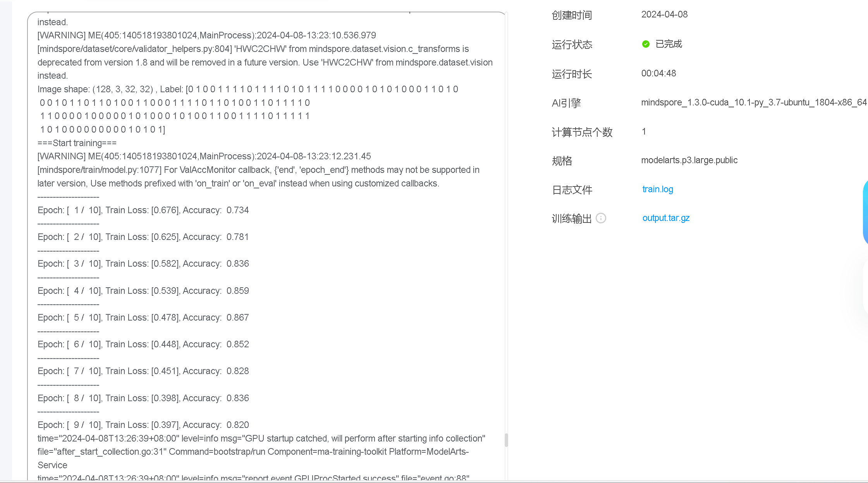The image size is (868, 483).
Task: Select the 规格 specification label
Action: [562, 160]
